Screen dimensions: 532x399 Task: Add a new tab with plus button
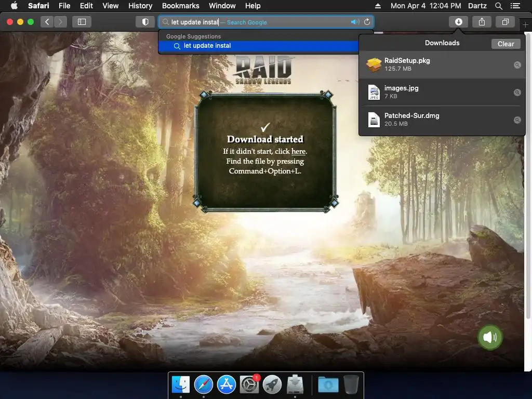(x=525, y=24)
